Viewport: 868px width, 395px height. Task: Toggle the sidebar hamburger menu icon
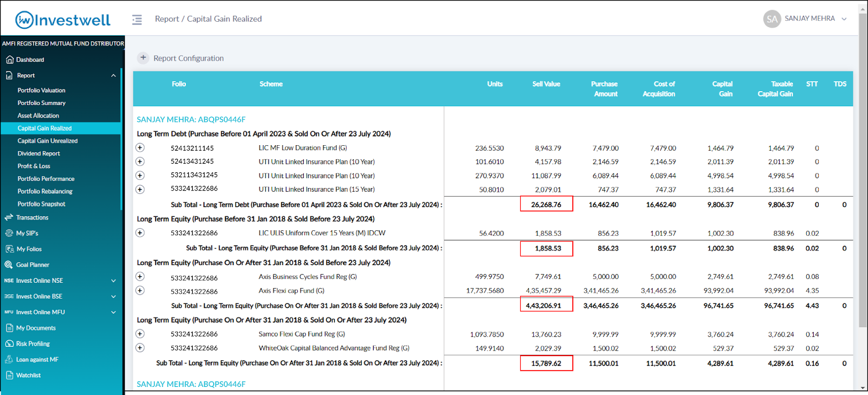(x=137, y=20)
